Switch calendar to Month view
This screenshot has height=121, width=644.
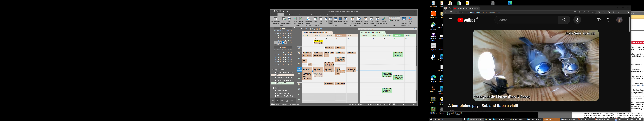(340, 20)
